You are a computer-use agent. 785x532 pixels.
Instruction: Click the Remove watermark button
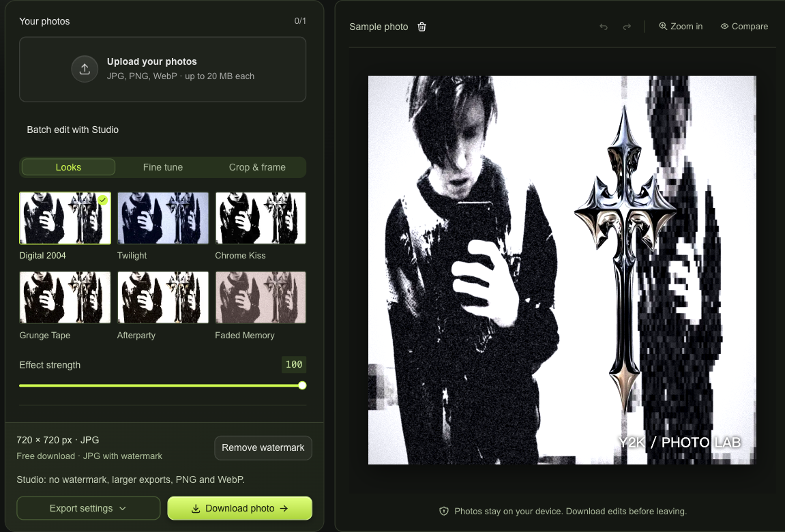click(x=263, y=448)
